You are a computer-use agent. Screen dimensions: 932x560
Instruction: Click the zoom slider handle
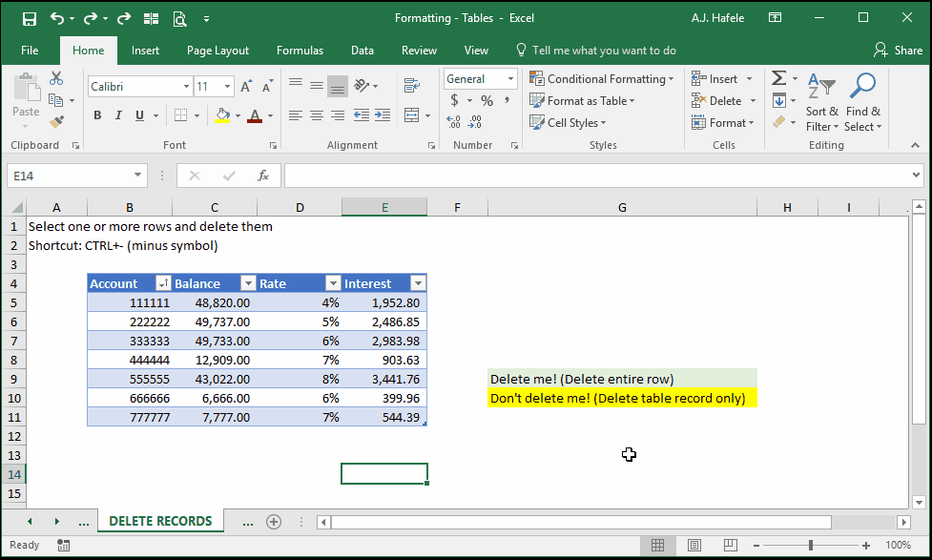pyautogui.click(x=811, y=545)
